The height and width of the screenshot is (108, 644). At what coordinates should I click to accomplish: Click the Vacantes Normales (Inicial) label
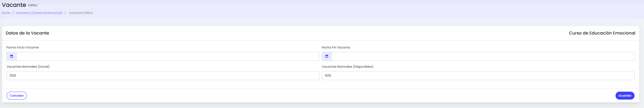(x=28, y=67)
